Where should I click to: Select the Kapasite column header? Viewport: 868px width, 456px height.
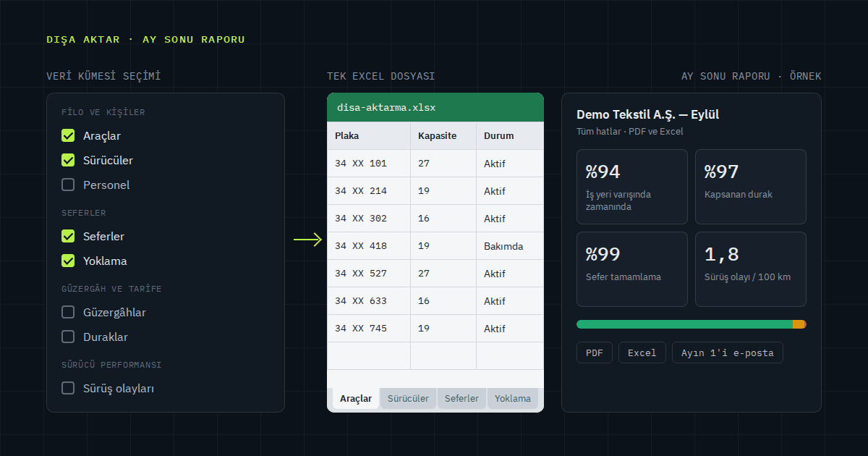[443, 136]
